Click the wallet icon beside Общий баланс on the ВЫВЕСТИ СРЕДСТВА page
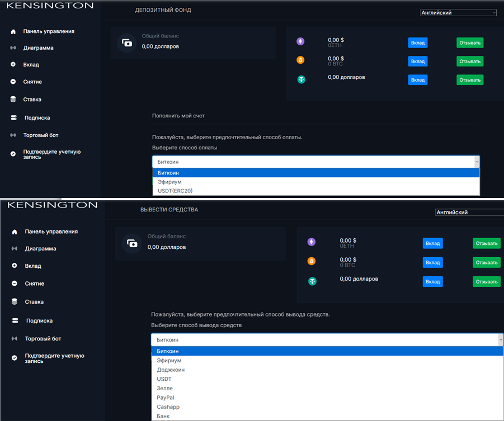The width and height of the screenshot is (504, 421). tap(132, 243)
